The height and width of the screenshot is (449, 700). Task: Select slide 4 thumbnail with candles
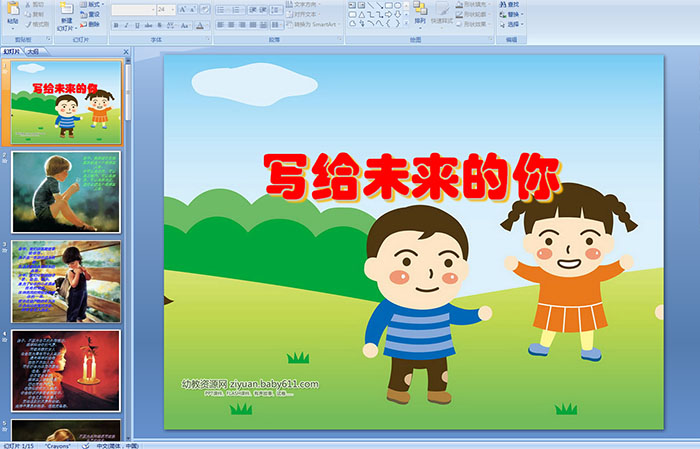[x=66, y=370]
